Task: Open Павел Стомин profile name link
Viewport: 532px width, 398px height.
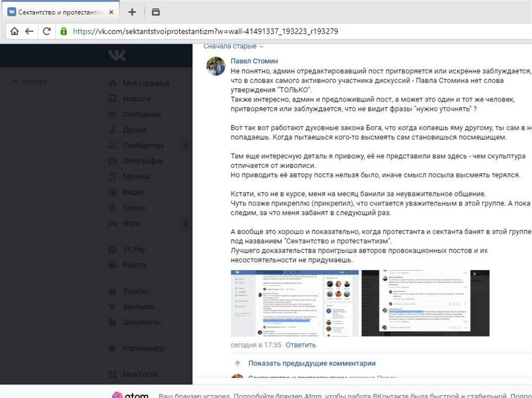Action: tap(254, 61)
